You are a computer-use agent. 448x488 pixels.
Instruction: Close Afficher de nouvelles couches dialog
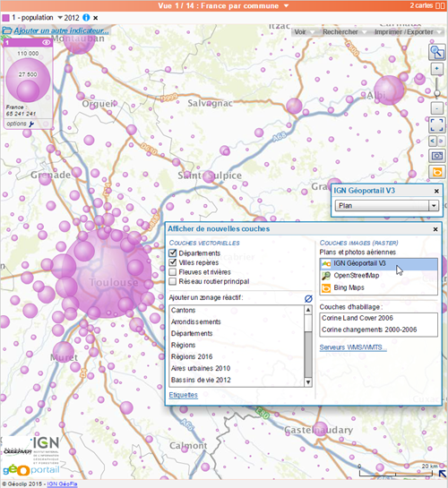[435, 229]
